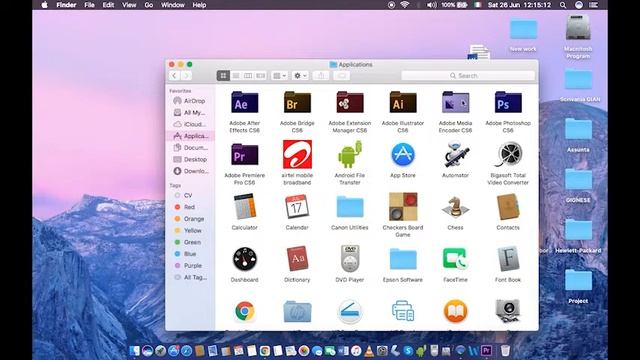The width and height of the screenshot is (640, 360).
Task: Open Trash from the Dock
Action: click(x=505, y=350)
